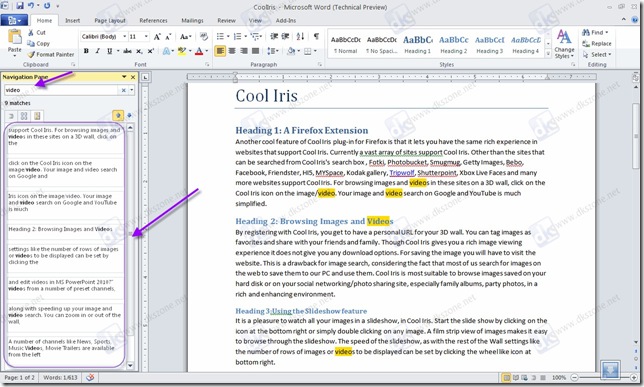Toggle Center alignment
This screenshot has height=387, width=644.
click(232, 51)
